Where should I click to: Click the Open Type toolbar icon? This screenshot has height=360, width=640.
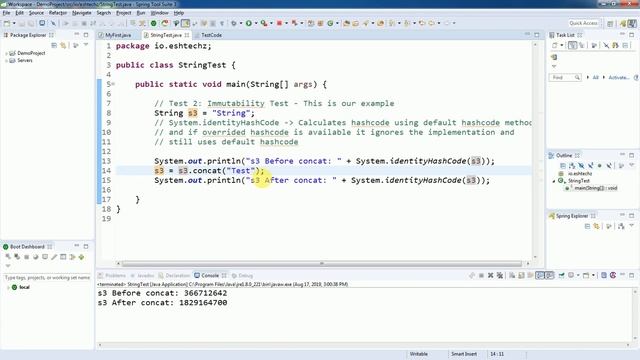(x=347, y=23)
